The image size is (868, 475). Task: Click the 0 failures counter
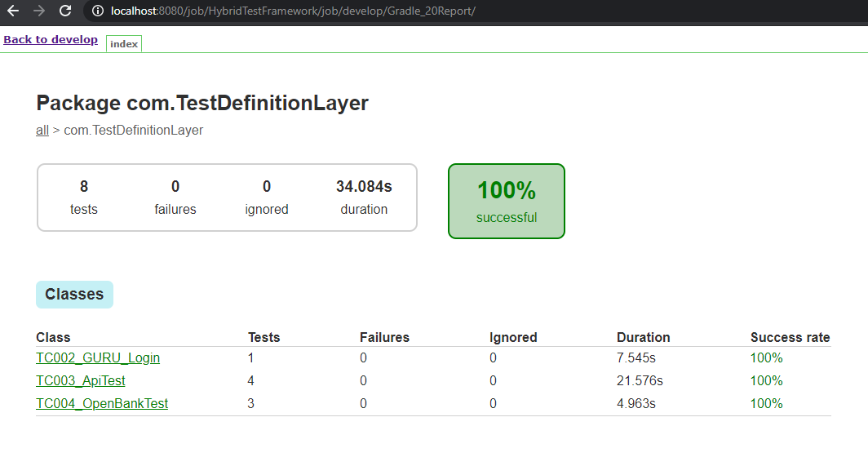point(175,197)
